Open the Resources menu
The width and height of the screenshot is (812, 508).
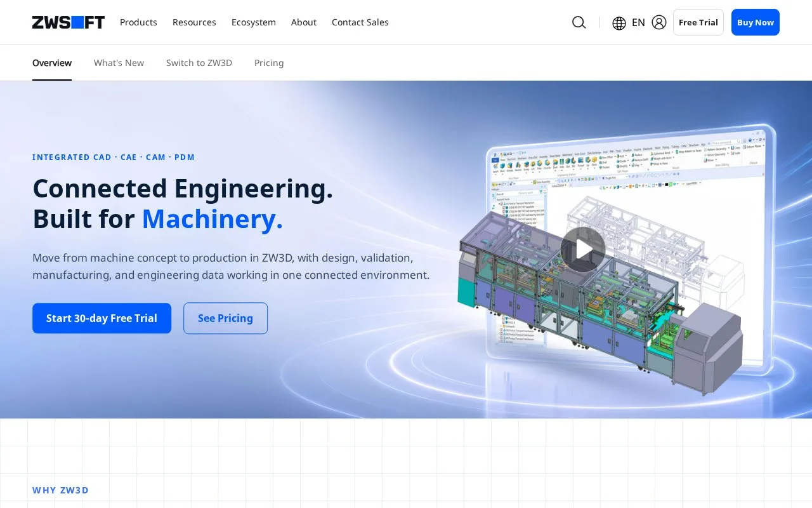click(194, 22)
